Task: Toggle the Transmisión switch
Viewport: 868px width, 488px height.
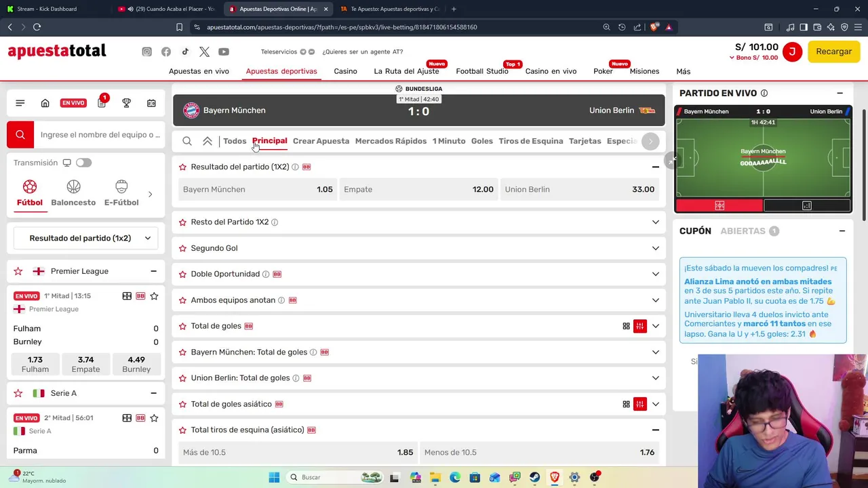Action: (83, 163)
